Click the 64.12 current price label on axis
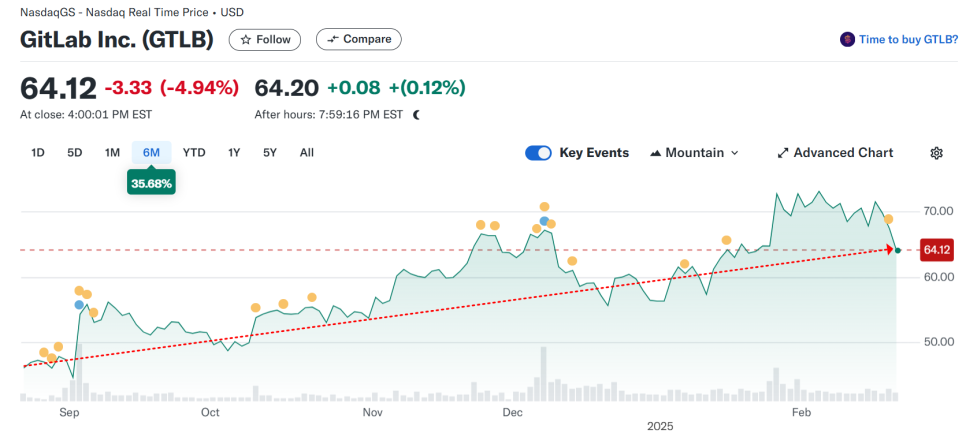 (x=936, y=249)
